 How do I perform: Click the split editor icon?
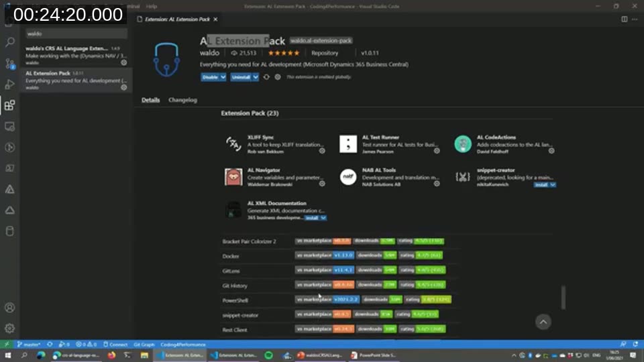tap(624, 19)
